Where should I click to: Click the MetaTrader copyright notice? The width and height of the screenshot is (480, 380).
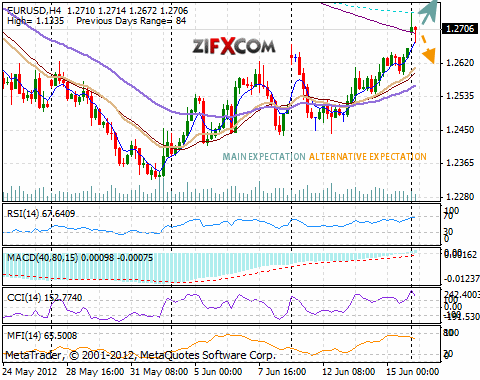(x=141, y=355)
